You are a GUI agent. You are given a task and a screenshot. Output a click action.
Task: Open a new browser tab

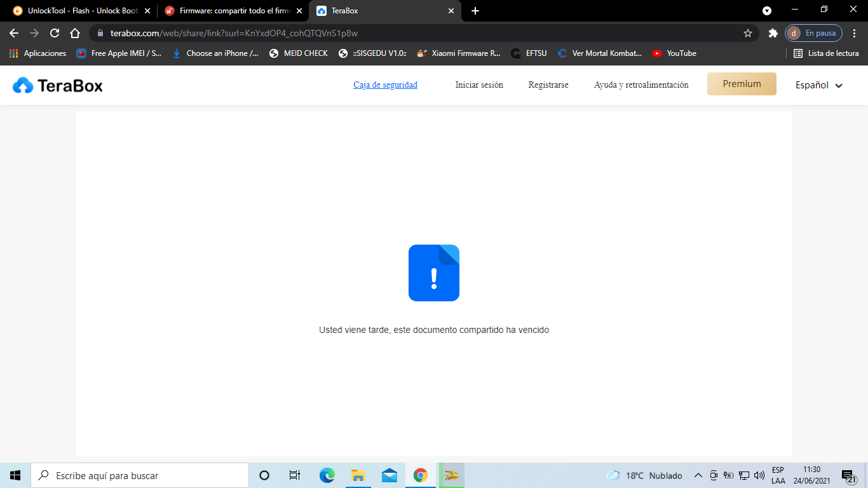[x=475, y=11]
